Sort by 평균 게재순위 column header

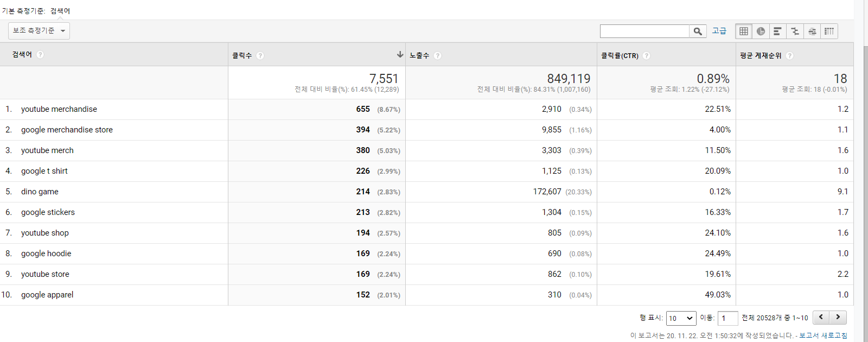pyautogui.click(x=761, y=55)
